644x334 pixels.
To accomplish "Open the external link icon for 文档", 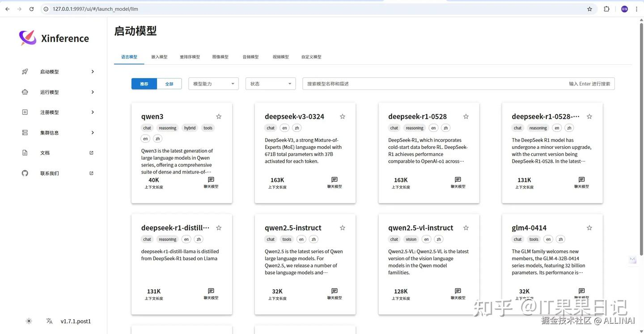I will click(92, 153).
